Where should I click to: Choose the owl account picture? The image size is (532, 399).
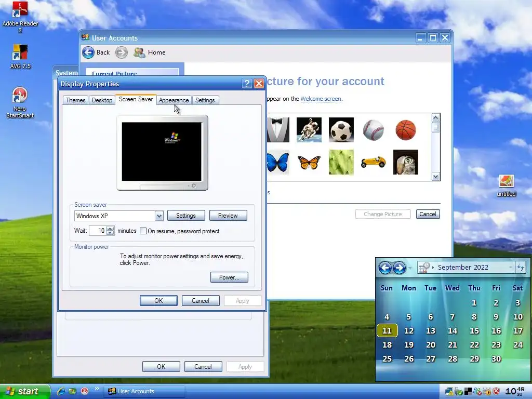click(x=405, y=162)
